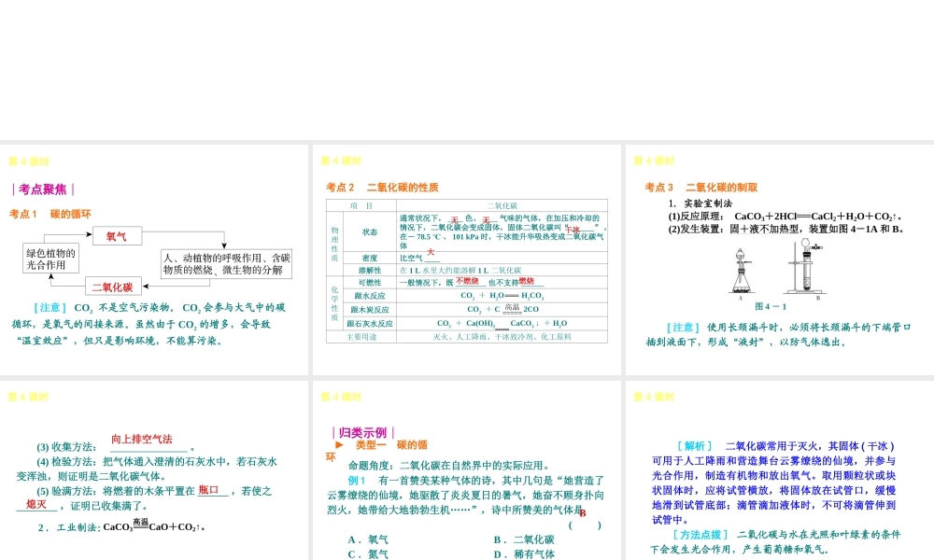Click the red answer 瓶口
The height and width of the screenshot is (560, 934).
pyautogui.click(x=208, y=490)
